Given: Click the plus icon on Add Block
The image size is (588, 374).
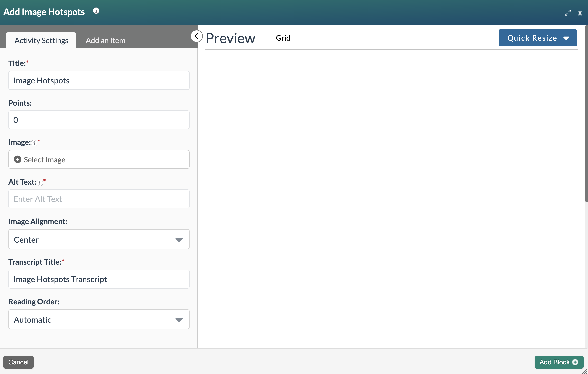Looking at the screenshot, I should pyautogui.click(x=575, y=362).
